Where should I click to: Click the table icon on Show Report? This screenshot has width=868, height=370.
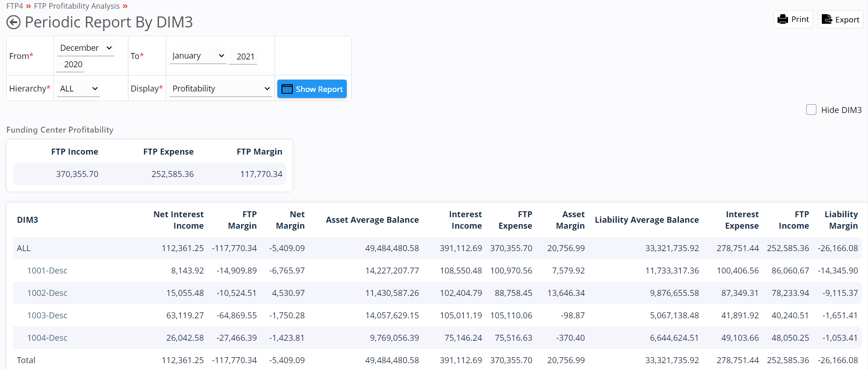coord(287,89)
